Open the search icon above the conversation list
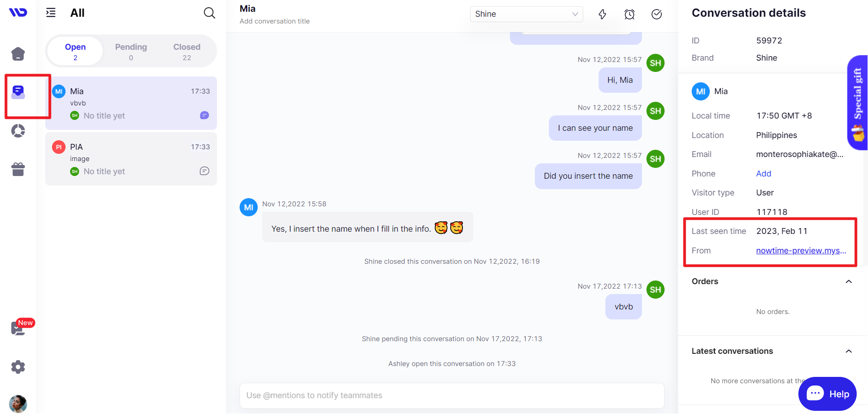 click(209, 13)
